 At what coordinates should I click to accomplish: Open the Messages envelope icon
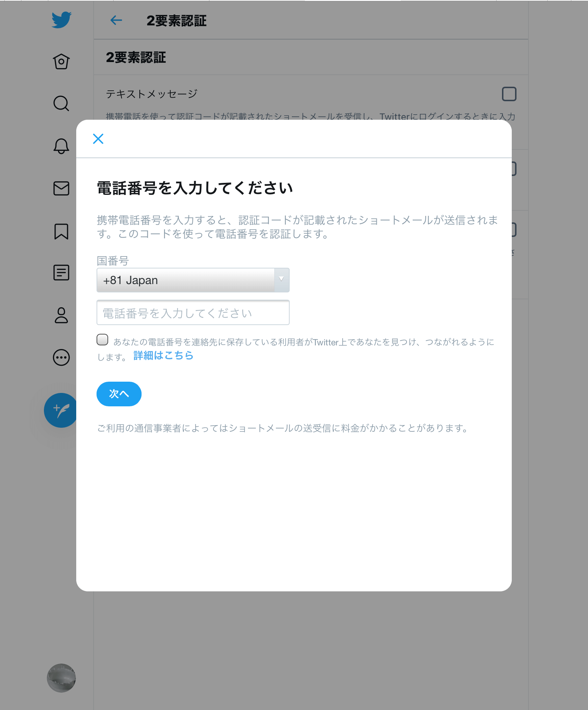click(x=61, y=188)
